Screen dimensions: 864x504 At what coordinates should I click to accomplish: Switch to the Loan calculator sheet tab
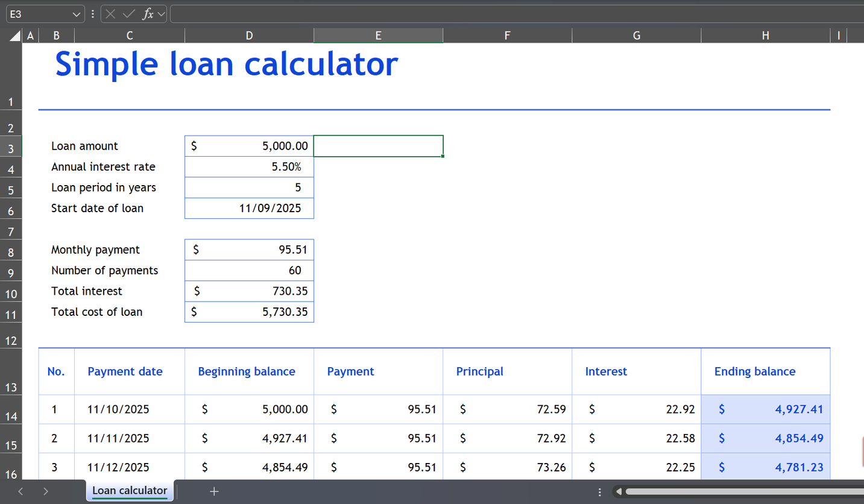point(129,491)
